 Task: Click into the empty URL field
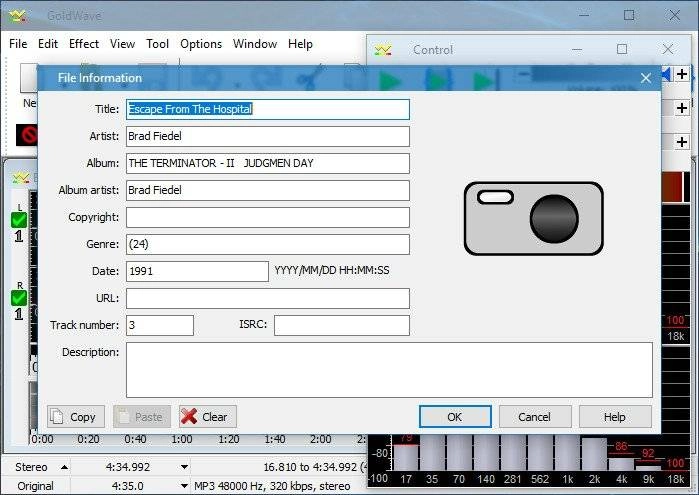267,298
